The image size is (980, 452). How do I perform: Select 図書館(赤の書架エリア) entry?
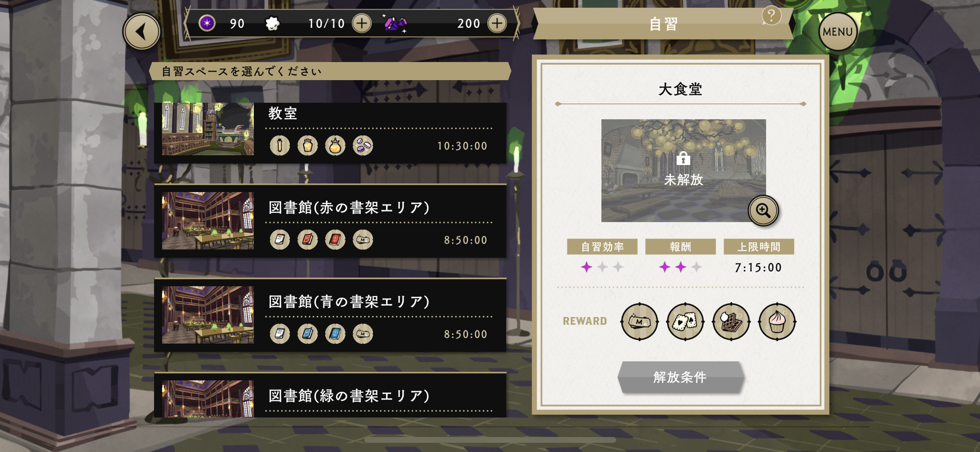pyautogui.click(x=330, y=221)
